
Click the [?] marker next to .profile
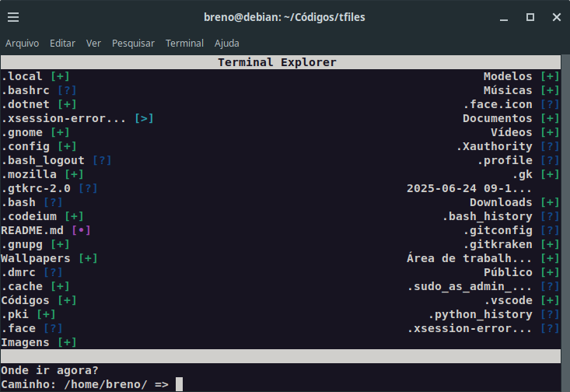550,160
